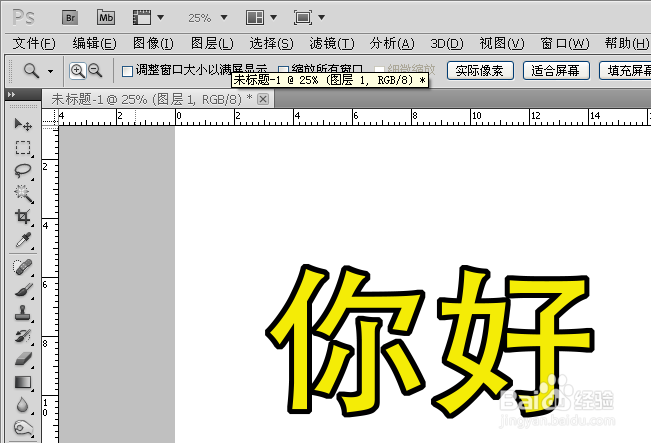Launch Adobe Bridge with the Br icon
The height and width of the screenshot is (443, 651).
(70, 18)
